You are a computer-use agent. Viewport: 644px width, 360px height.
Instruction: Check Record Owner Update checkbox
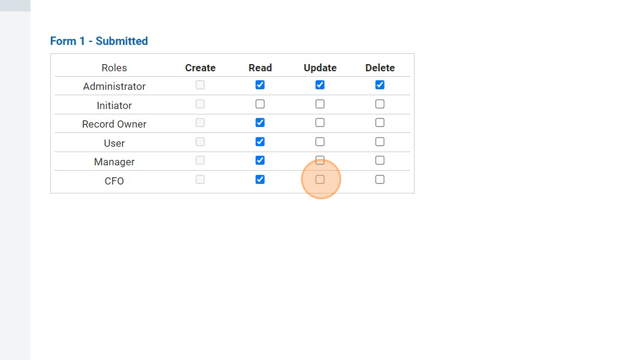tap(320, 123)
